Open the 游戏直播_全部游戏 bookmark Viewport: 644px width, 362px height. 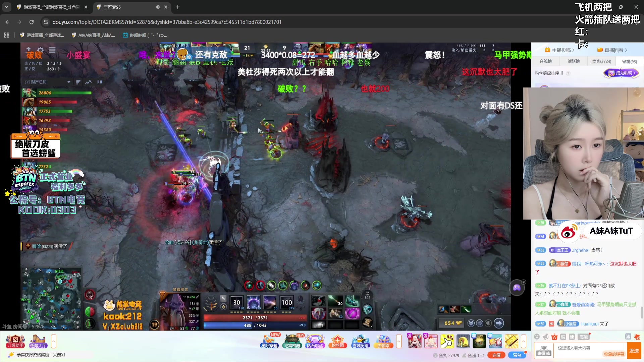pos(42,35)
